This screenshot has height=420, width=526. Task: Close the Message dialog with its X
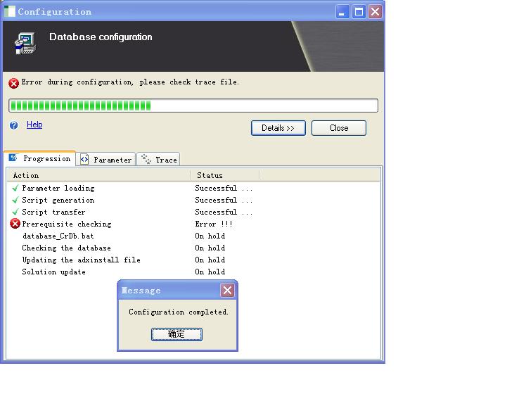[227, 290]
